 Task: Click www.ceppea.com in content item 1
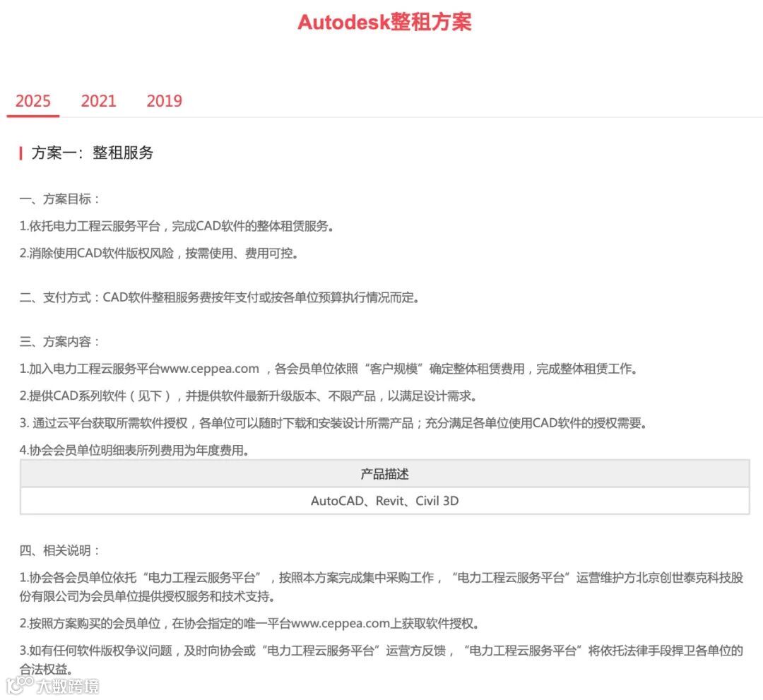[x=210, y=369]
